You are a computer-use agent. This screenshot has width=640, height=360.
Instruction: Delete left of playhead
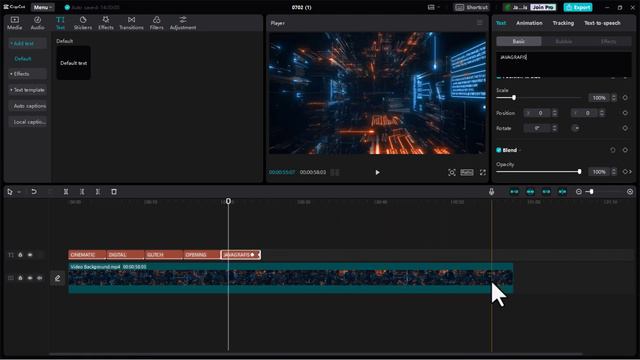[x=82, y=191]
